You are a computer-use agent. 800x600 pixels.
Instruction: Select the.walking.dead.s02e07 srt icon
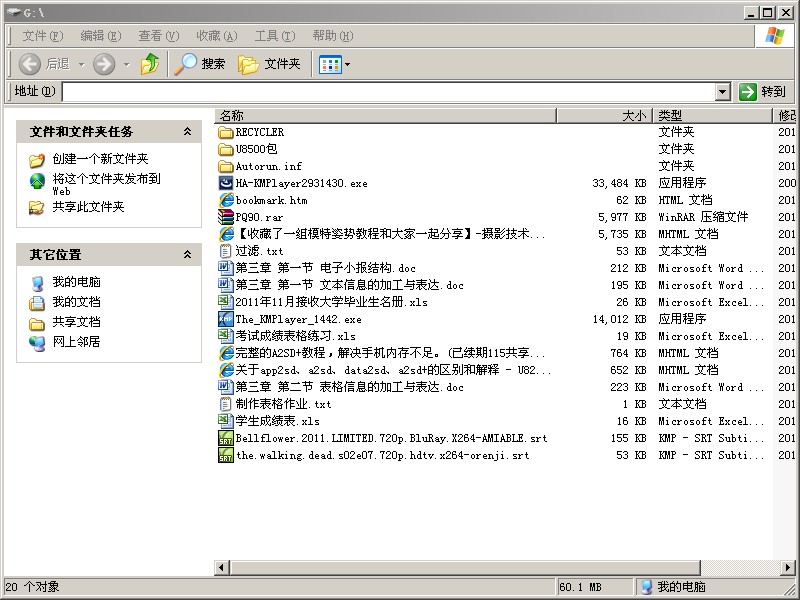226,455
